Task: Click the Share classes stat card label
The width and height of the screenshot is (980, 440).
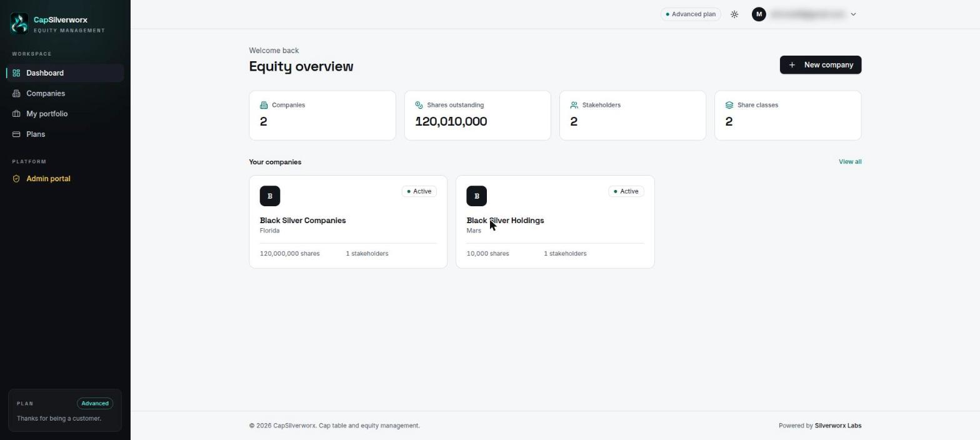Action: coord(757,105)
